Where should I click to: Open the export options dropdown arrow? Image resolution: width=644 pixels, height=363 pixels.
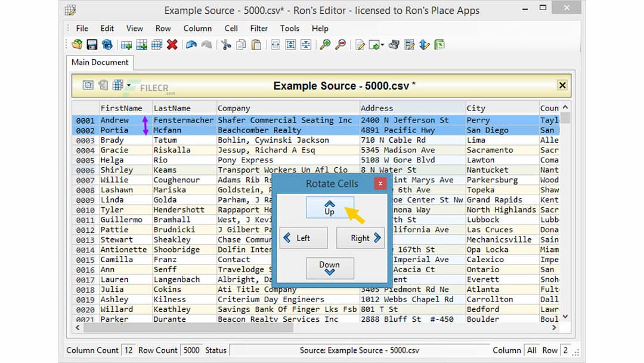382,45
